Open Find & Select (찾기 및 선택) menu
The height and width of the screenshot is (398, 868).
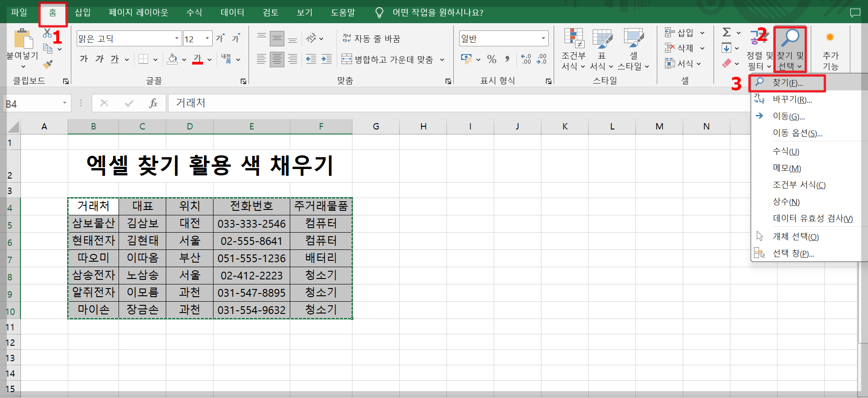point(790,49)
